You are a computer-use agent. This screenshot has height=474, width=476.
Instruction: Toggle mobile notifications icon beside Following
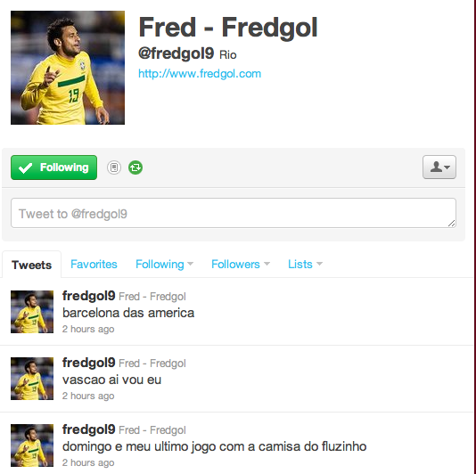114,168
